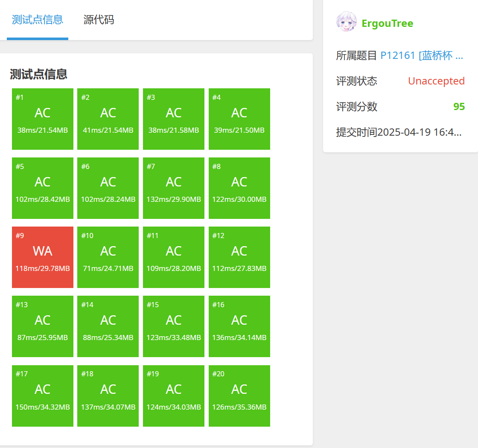Image resolution: width=478 pixels, height=448 pixels.
Task: Click test case #1 AC tile
Action: point(43,119)
